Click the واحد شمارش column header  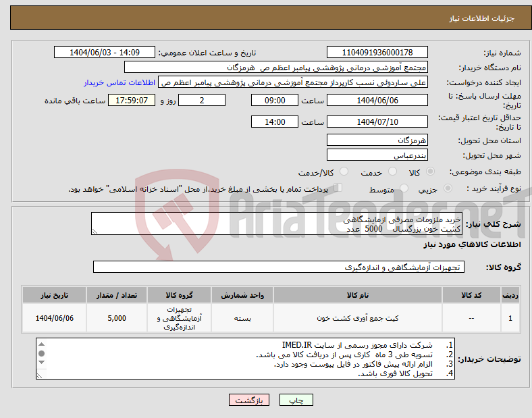(x=242, y=295)
